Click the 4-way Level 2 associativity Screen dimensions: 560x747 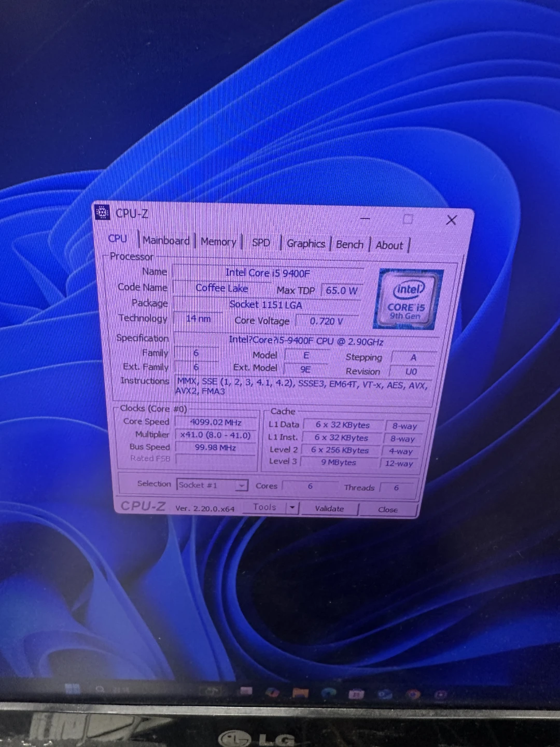[x=401, y=451]
